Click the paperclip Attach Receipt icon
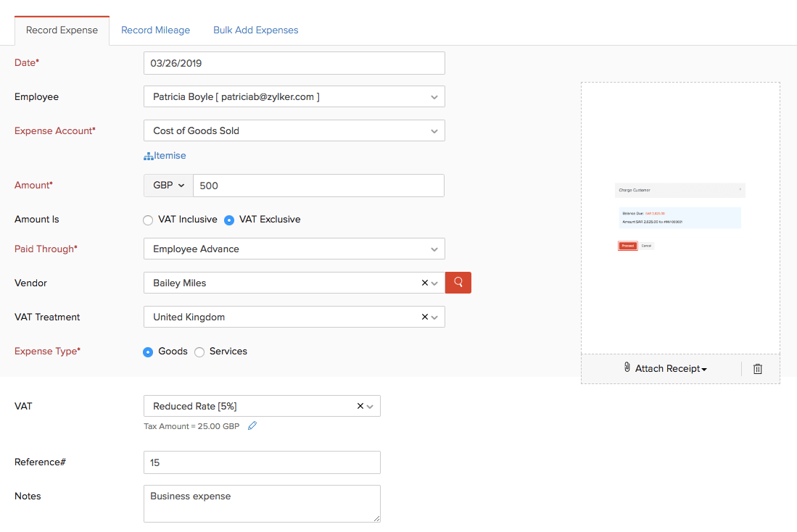 [627, 368]
